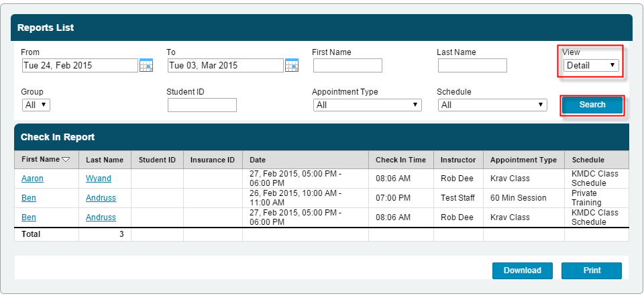Focus the Last Name text field
Viewport: 644px width, 296px height.
click(472, 66)
